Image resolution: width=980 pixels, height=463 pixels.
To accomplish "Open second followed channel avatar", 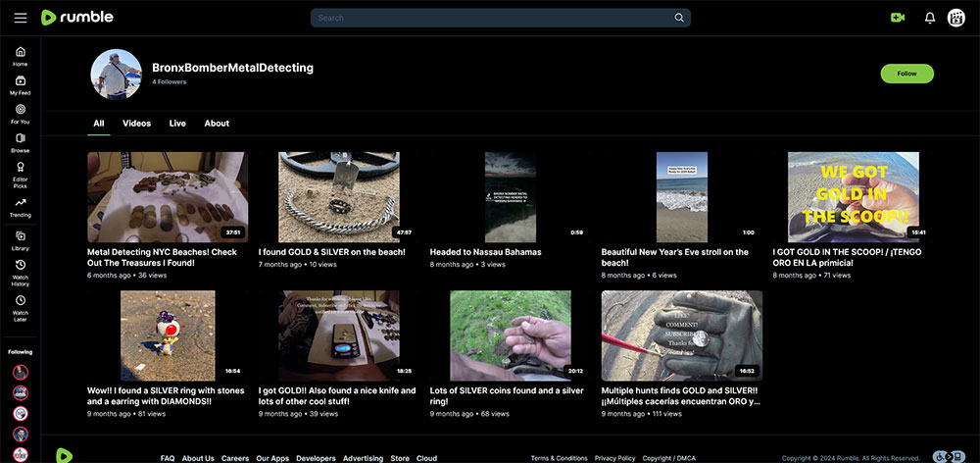I will pos(21,393).
